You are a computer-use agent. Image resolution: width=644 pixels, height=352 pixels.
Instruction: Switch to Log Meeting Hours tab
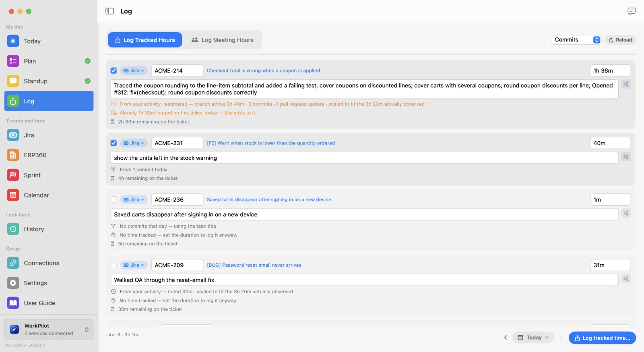(222, 40)
